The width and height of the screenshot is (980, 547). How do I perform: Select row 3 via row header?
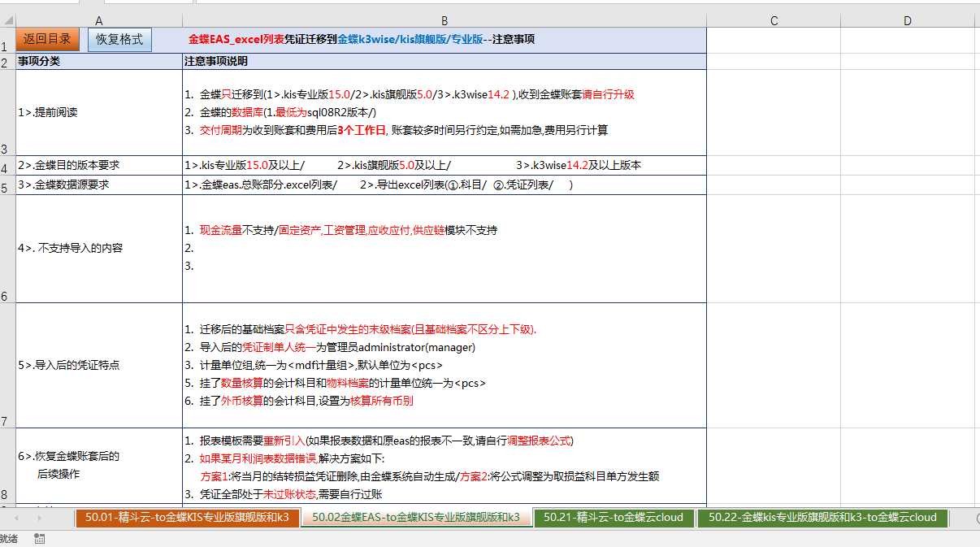click(7, 113)
